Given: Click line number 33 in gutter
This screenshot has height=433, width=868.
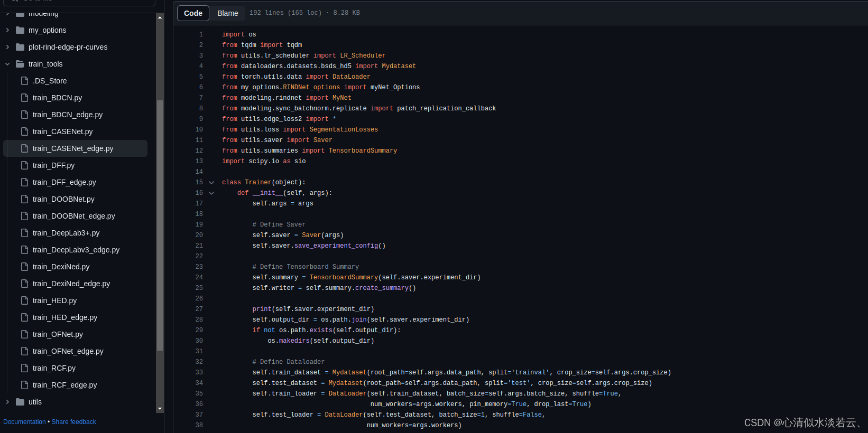Looking at the screenshot, I should [x=199, y=372].
